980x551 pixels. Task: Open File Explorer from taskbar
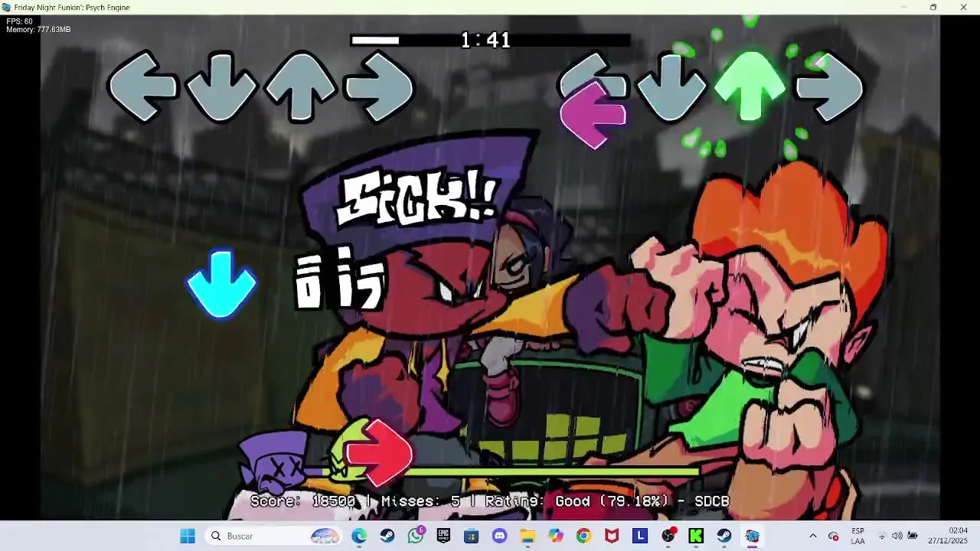coord(528,536)
